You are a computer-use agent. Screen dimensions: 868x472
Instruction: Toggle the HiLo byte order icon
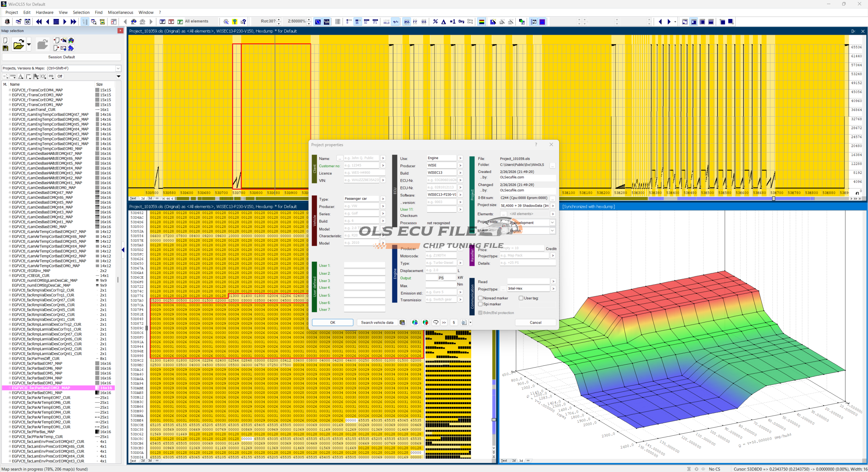coord(386,22)
